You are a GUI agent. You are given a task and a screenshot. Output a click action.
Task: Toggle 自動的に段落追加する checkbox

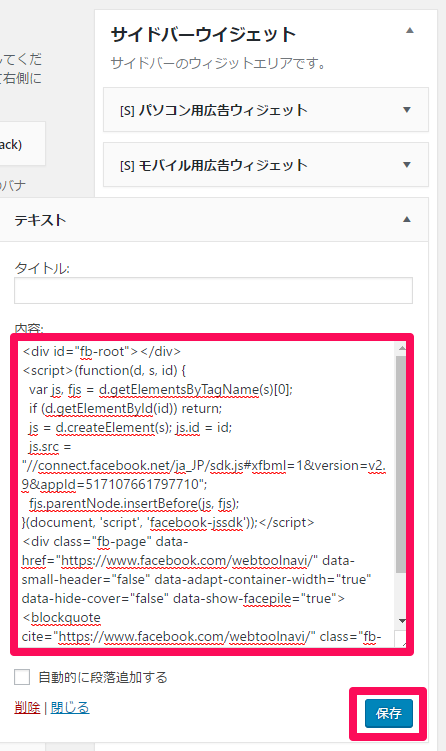(x=22, y=677)
